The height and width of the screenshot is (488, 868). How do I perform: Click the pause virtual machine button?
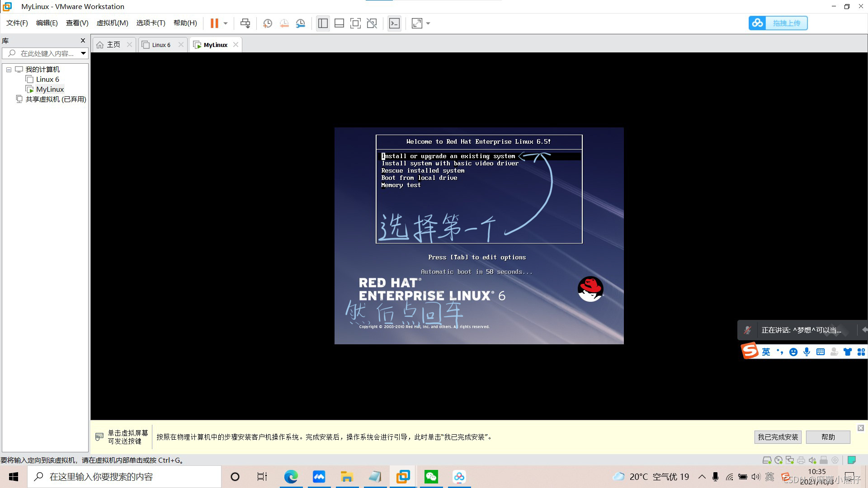(214, 23)
